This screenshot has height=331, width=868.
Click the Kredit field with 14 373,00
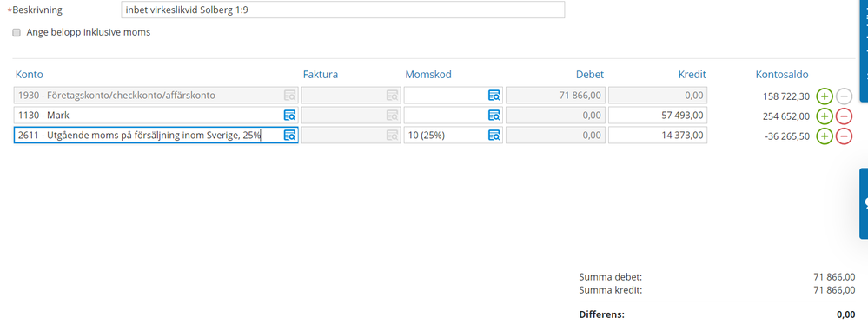[658, 135]
